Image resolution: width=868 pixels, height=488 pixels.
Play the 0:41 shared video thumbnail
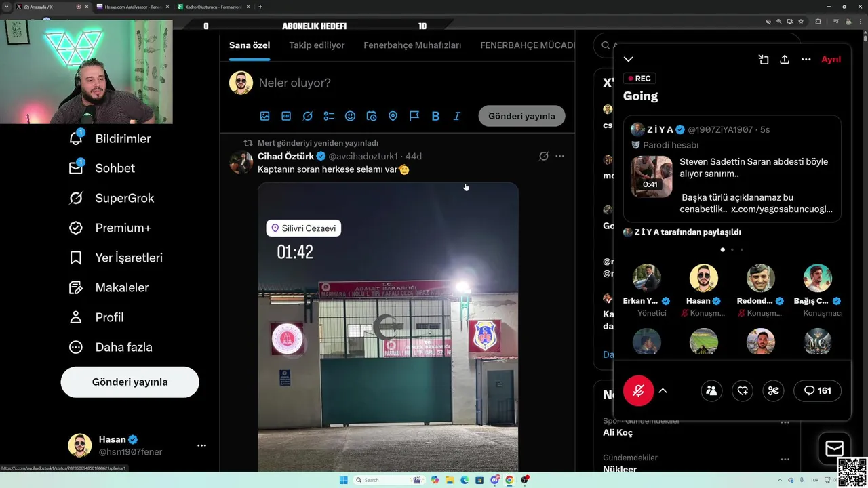click(651, 176)
